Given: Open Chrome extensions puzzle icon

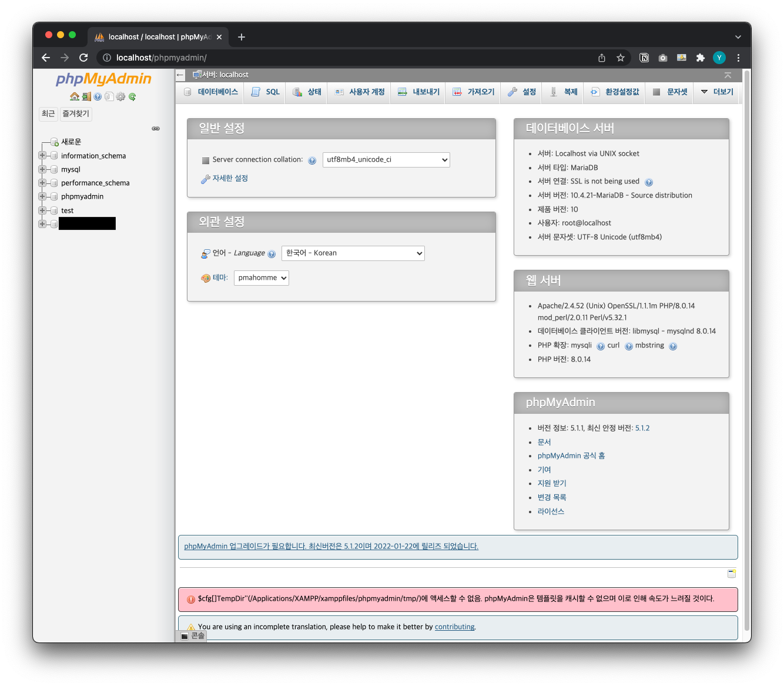Looking at the screenshot, I should 700,58.
